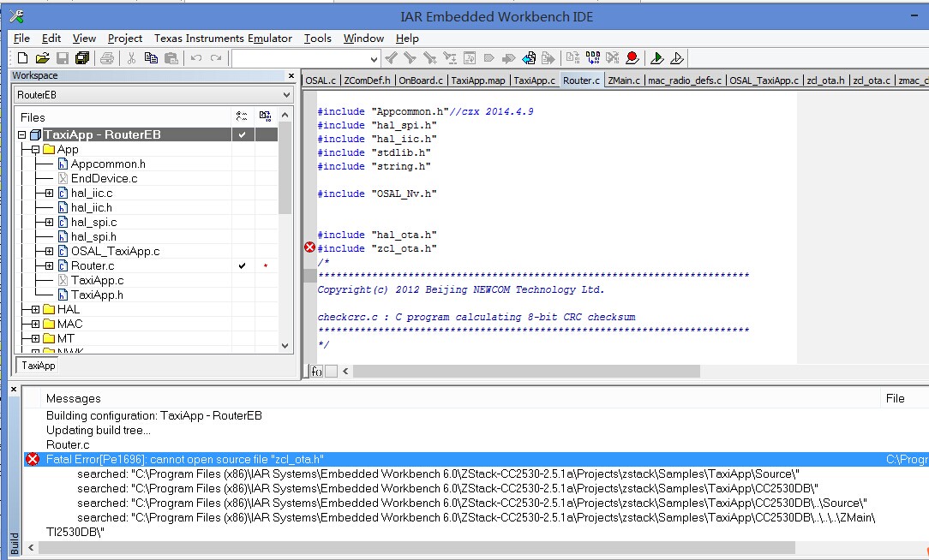
Task: Select EndDevice.c in the file tree
Action: click(x=105, y=178)
